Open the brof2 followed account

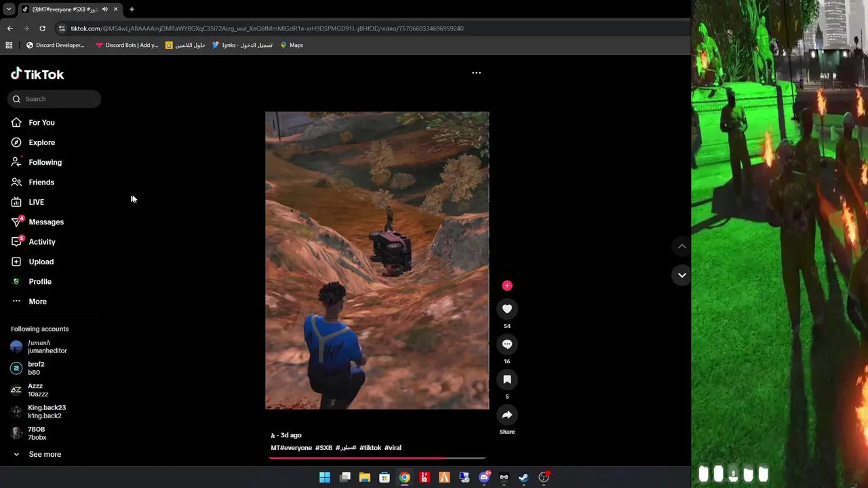27,368
